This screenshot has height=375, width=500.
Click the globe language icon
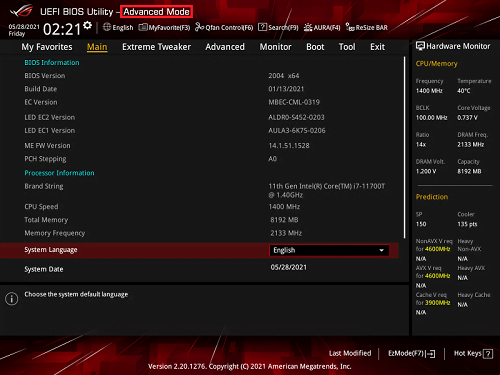pos(107,27)
